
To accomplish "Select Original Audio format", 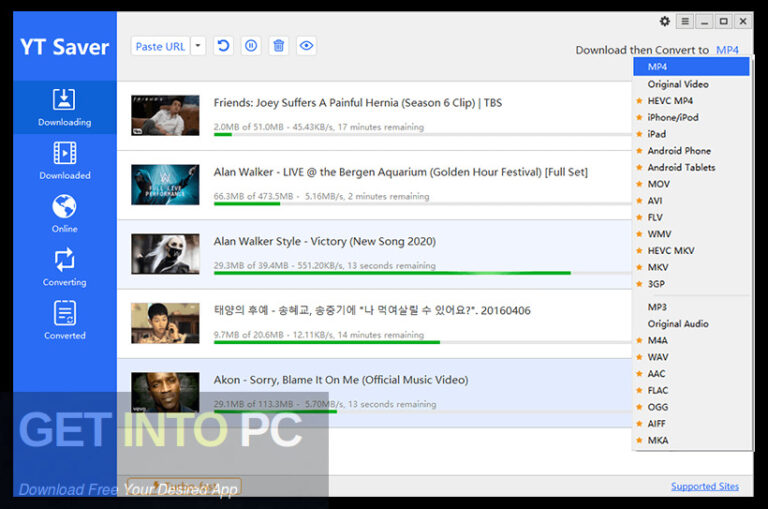I will pos(691,323).
